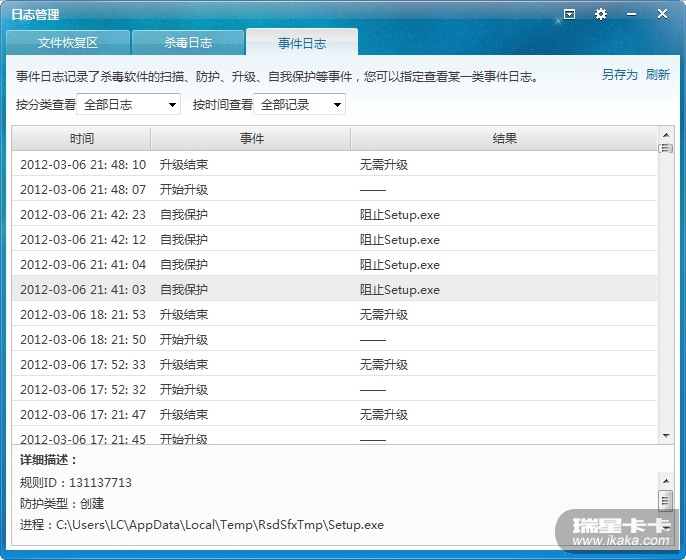Open the settings gear icon

point(601,14)
